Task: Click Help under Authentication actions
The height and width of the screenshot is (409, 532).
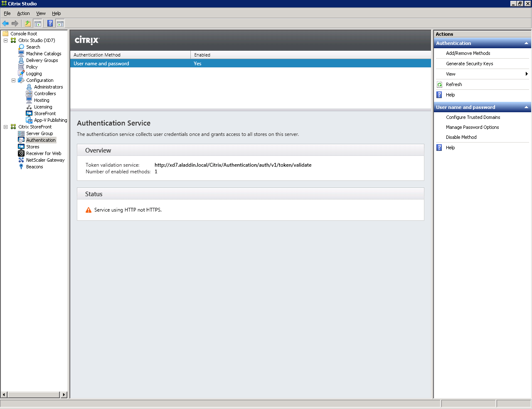Action: pyautogui.click(x=450, y=95)
